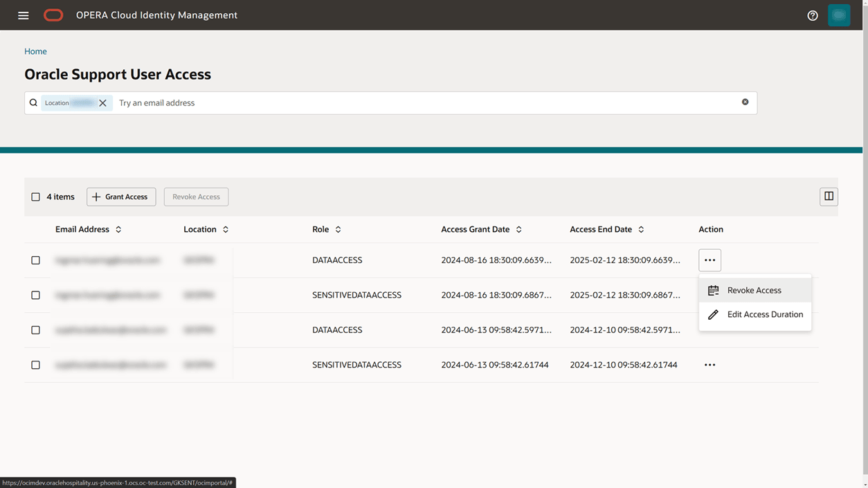This screenshot has width=868, height=488.
Task: Go to the Home breadcrumb link
Action: click(x=35, y=51)
